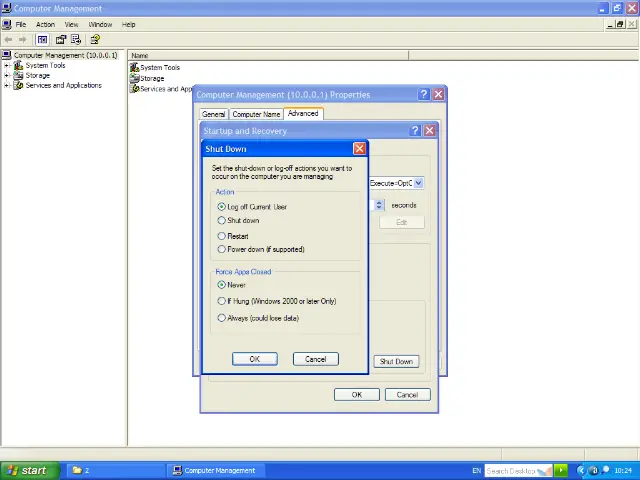Switch to the Advanced tab
The width and height of the screenshot is (640, 480).
point(303,113)
